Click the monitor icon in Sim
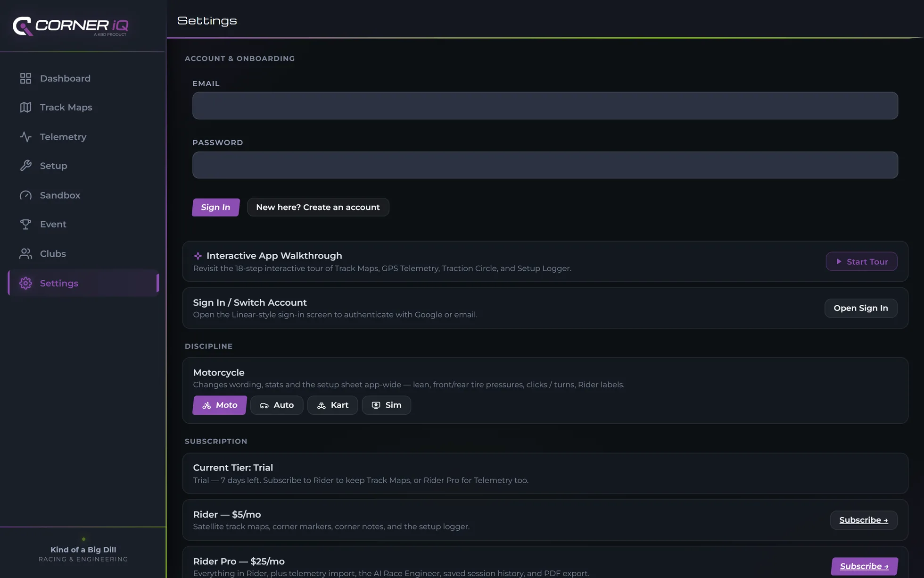 (x=376, y=405)
